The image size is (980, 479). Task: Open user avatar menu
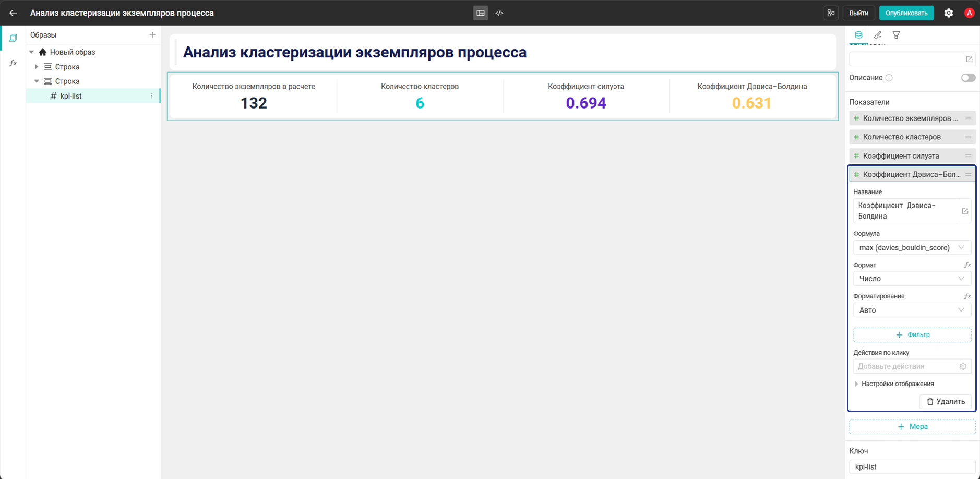point(969,13)
